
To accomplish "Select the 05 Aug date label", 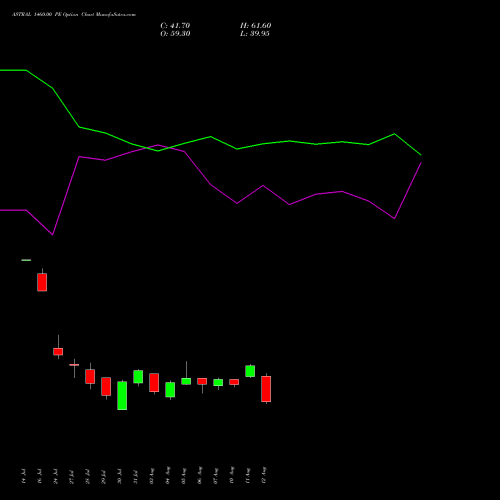I will pyautogui.click(x=183, y=475).
